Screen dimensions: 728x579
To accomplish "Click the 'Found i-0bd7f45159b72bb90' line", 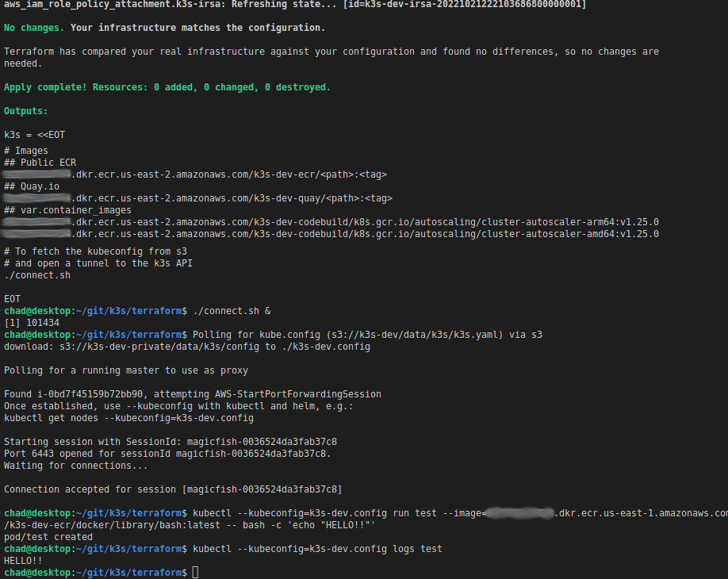I will coord(193,394).
